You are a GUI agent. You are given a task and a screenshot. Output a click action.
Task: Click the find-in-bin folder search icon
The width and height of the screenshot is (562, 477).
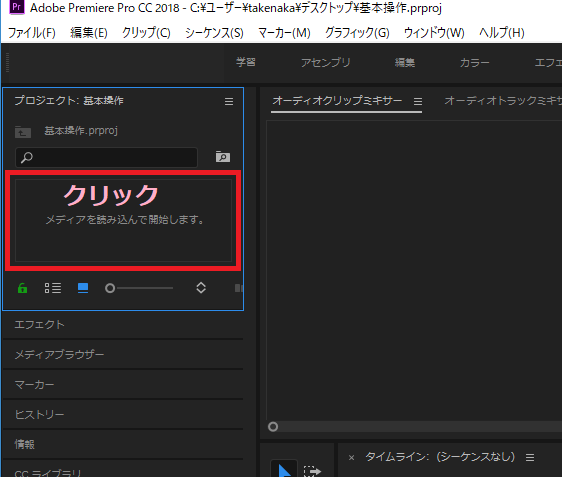pos(223,157)
